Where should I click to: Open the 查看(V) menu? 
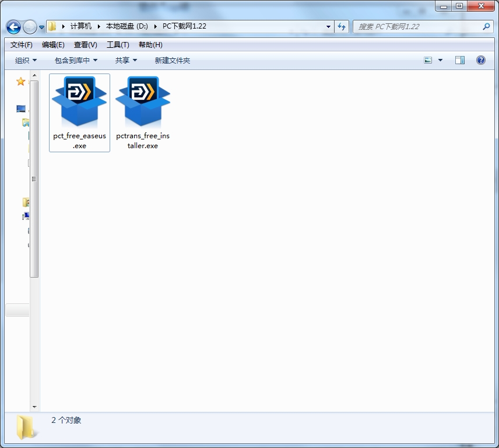[85, 45]
